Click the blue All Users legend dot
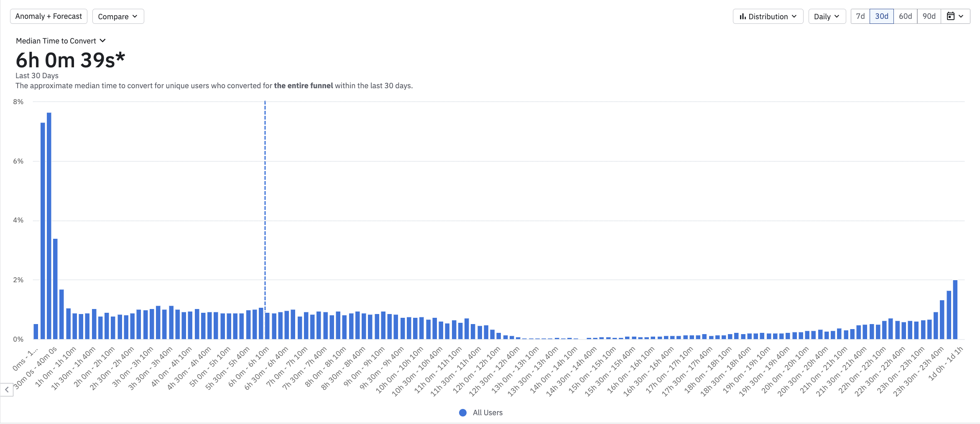The width and height of the screenshot is (980, 424). coord(463,413)
